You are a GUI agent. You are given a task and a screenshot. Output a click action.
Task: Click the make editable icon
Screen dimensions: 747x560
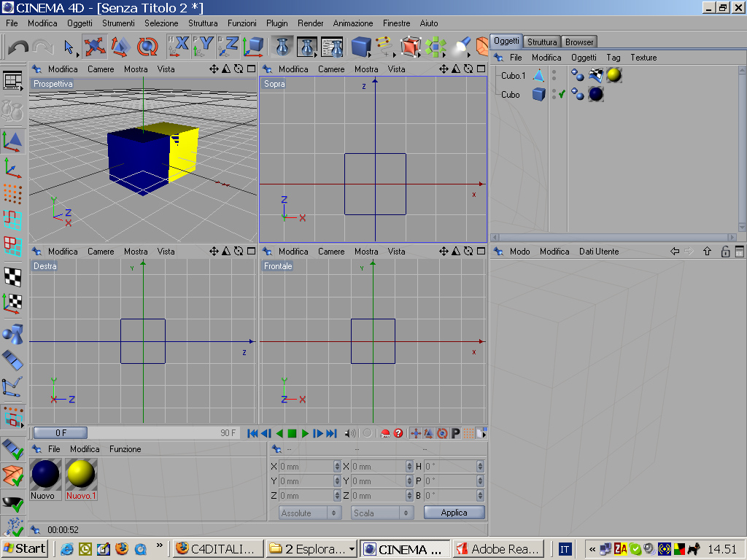(x=13, y=111)
